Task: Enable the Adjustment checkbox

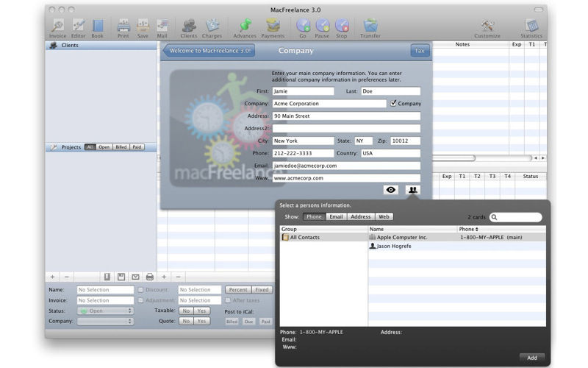Action: coord(140,300)
